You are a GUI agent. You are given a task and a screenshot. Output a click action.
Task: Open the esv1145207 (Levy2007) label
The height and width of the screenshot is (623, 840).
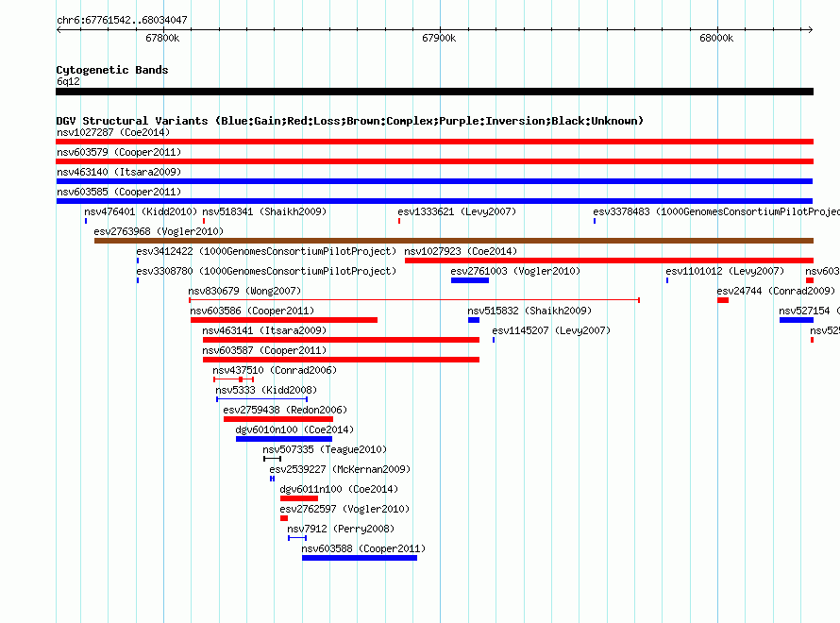click(x=551, y=330)
